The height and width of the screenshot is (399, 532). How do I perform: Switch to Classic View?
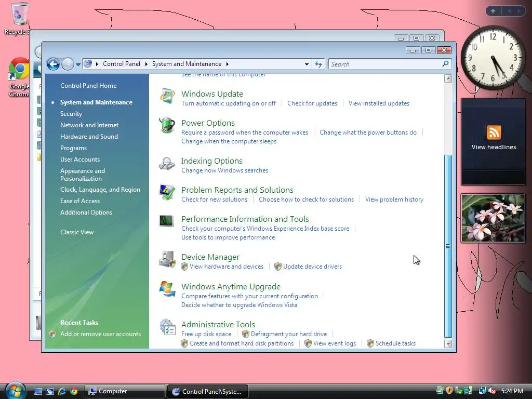[77, 232]
